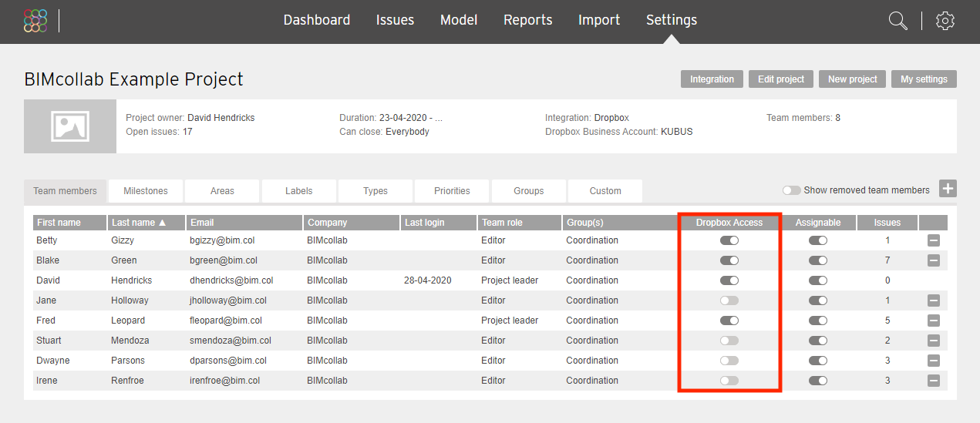Open Reports in top navigation
The height and width of the screenshot is (423, 980).
tap(528, 20)
